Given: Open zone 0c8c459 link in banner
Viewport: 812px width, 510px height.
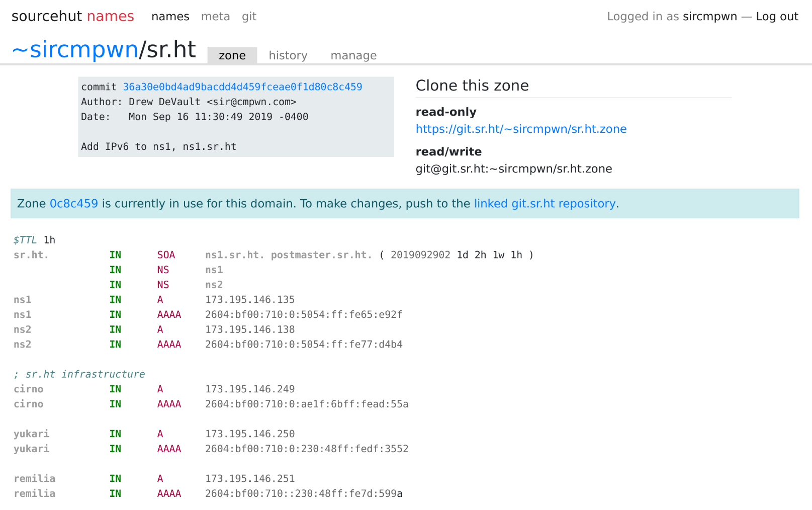Looking at the screenshot, I should 74,204.
